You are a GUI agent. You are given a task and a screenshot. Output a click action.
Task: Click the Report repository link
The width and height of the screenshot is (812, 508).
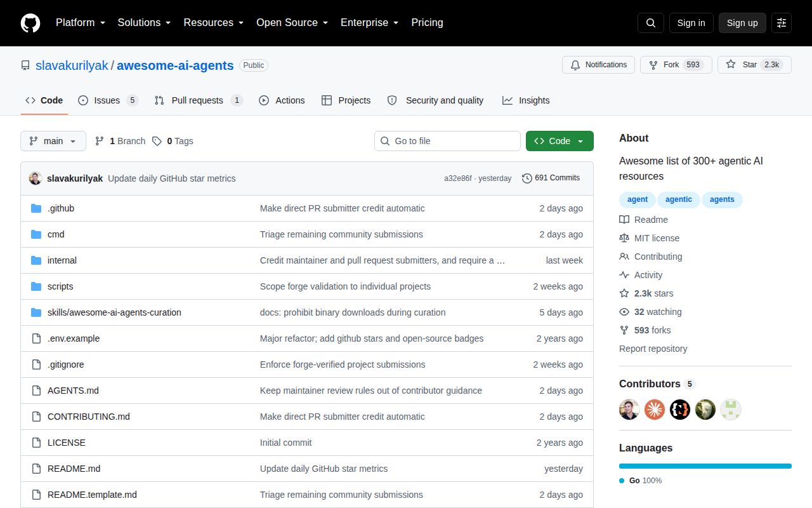click(653, 349)
